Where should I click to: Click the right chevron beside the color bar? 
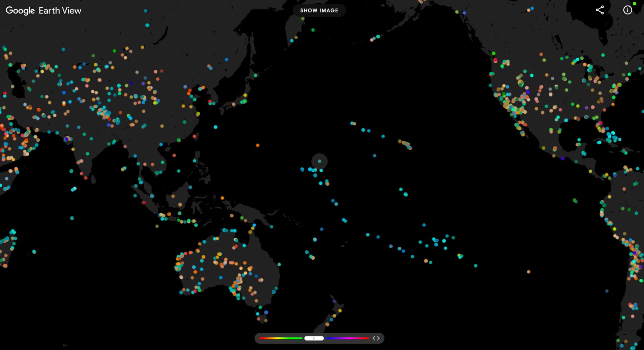378,338
